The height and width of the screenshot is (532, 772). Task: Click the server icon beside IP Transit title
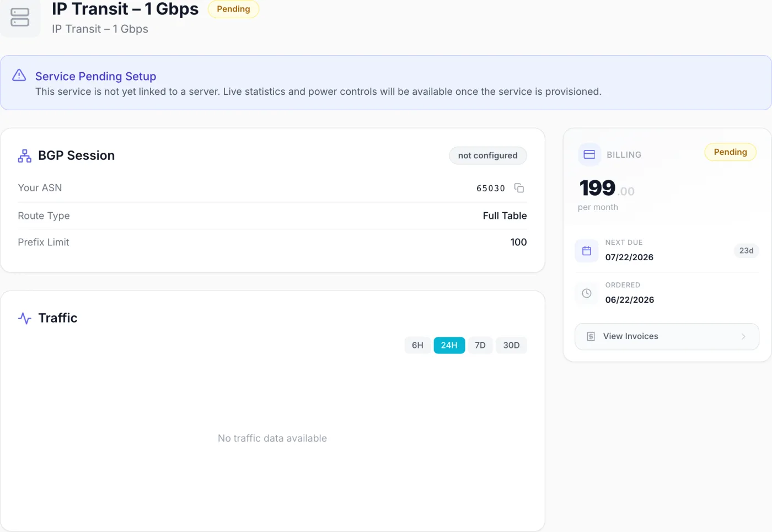(x=20, y=17)
